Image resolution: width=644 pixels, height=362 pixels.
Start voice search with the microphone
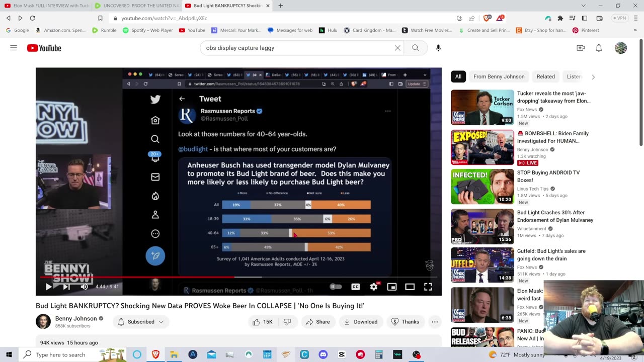pyautogui.click(x=438, y=48)
